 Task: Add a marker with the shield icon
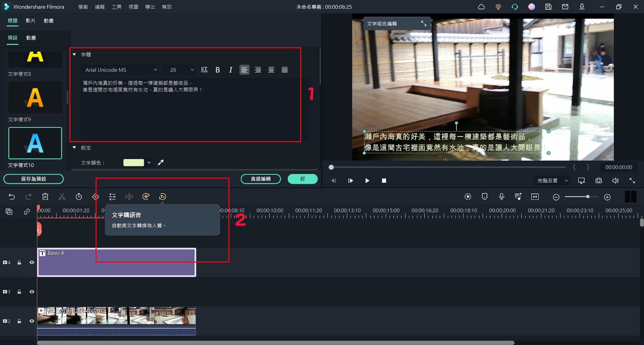(x=485, y=197)
